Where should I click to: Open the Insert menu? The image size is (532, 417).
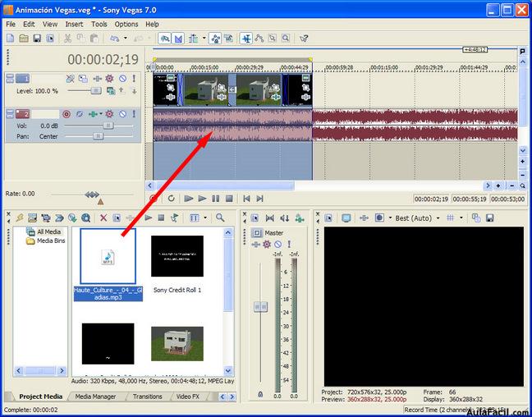(x=74, y=24)
